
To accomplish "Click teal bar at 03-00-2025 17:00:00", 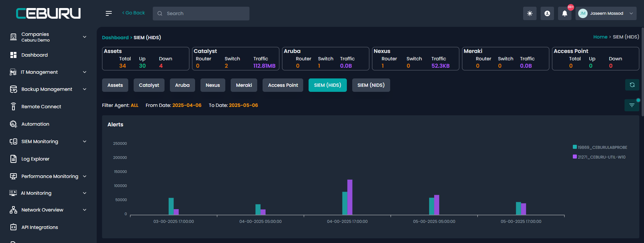I will pos(171,206).
